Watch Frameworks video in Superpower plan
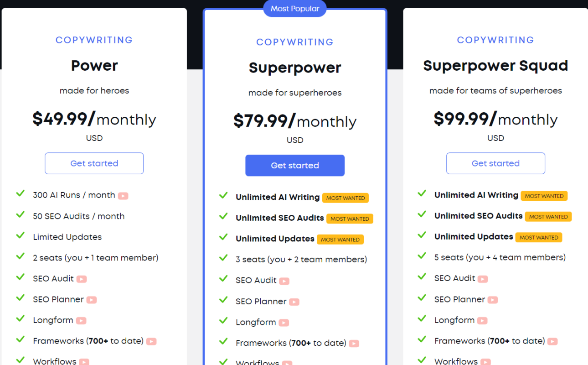Image resolution: width=588 pixels, height=365 pixels. pyautogui.click(x=354, y=344)
